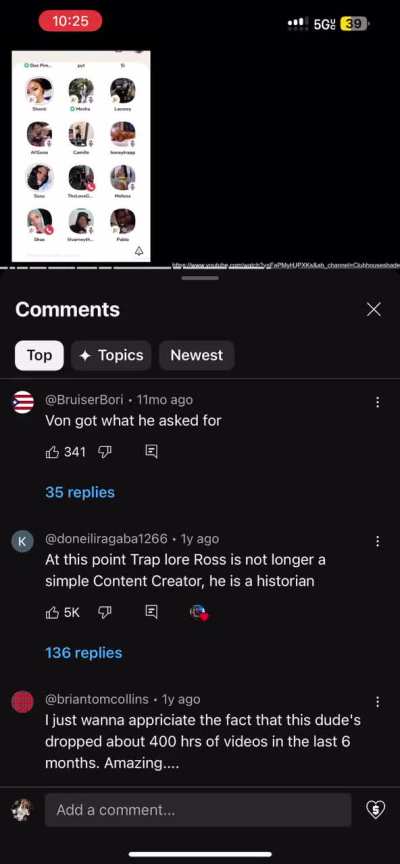
Task: Tap the Add a comment field
Action: [198, 810]
